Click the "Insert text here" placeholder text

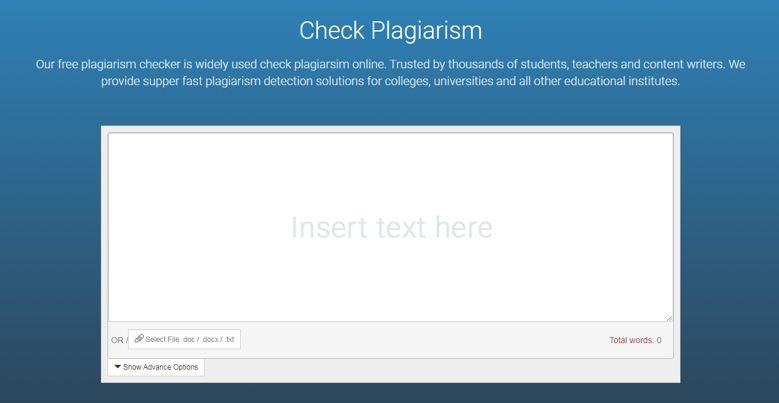pyautogui.click(x=391, y=227)
